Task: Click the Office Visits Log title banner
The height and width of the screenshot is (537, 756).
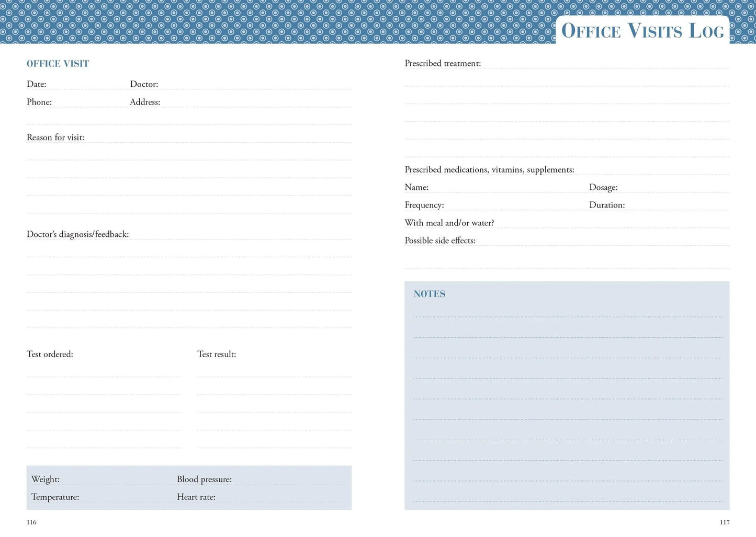Action: [642, 30]
